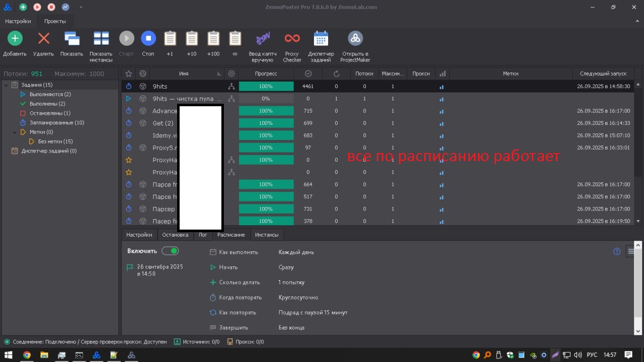Screen dimensions: 644x362
Task: Set infinite runs with ∞ clipboard icon
Action: [235, 38]
